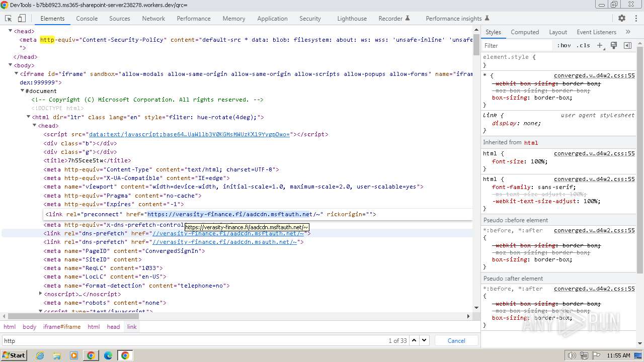Open DevTools settings gear
The height and width of the screenshot is (362, 644).
click(x=622, y=18)
